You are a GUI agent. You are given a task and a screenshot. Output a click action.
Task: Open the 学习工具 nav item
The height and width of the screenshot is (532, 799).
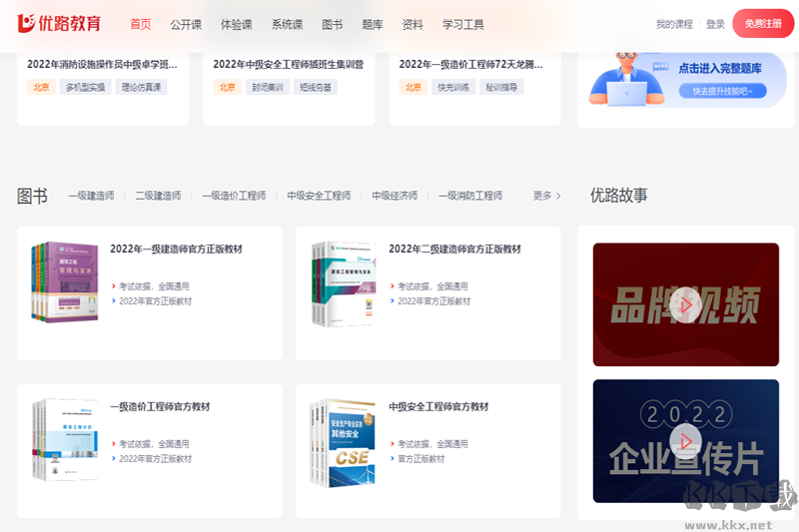(x=463, y=24)
